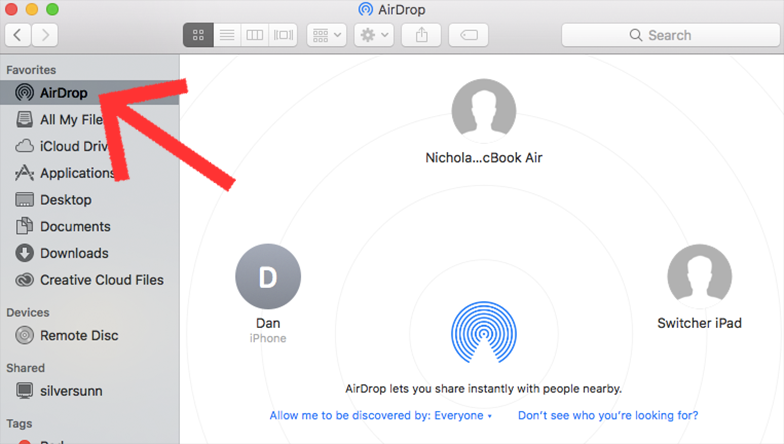784x444 pixels.
Task: Open the Action gear menu
Action: (x=374, y=35)
